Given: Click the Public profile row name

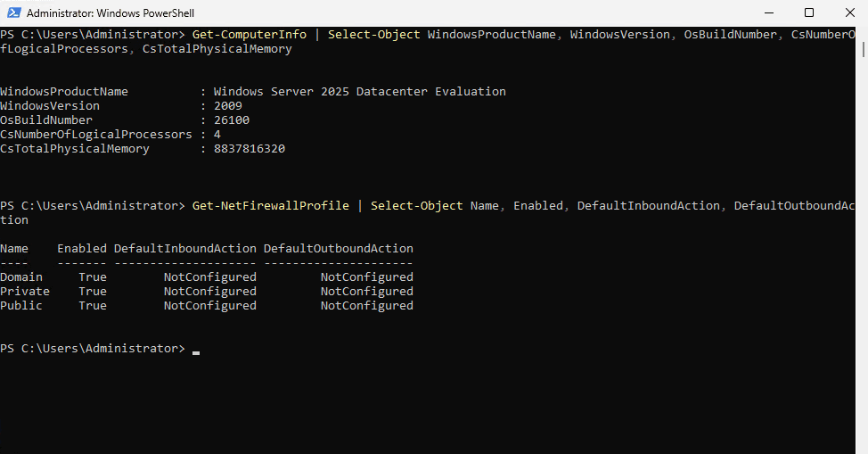Looking at the screenshot, I should pos(21,305).
